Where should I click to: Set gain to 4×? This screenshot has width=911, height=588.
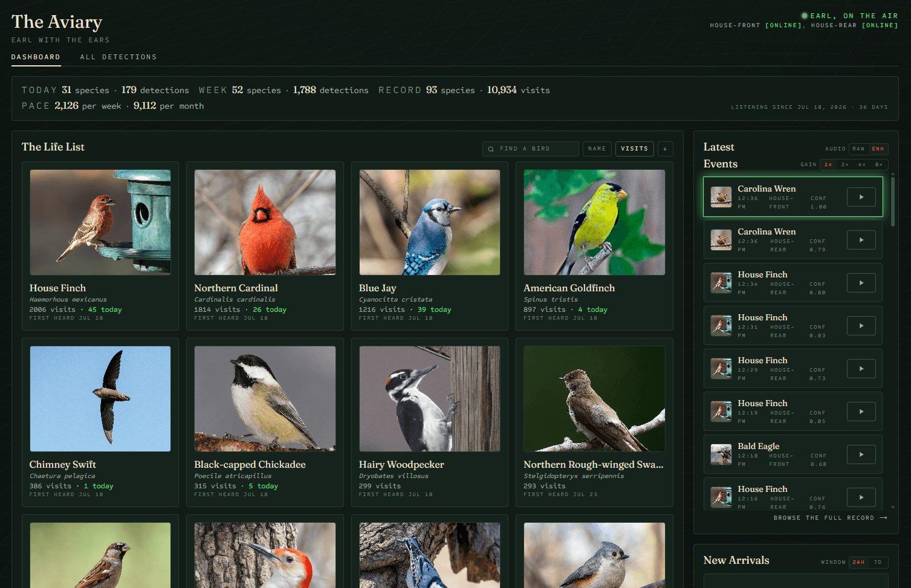(862, 164)
